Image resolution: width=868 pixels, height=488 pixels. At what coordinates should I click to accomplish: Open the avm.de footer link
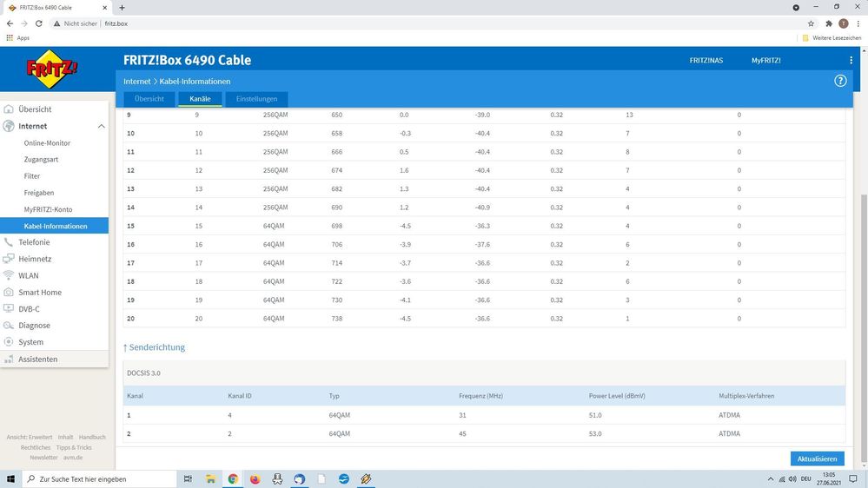coord(72,458)
